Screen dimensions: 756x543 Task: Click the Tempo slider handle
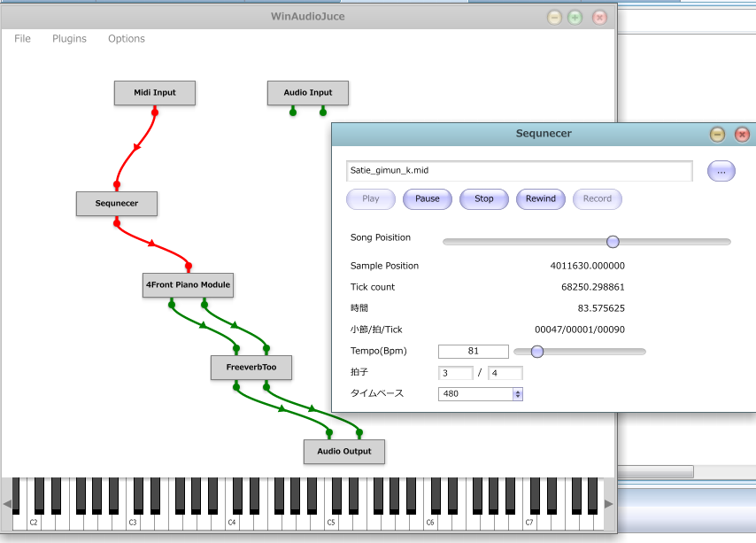click(x=536, y=352)
